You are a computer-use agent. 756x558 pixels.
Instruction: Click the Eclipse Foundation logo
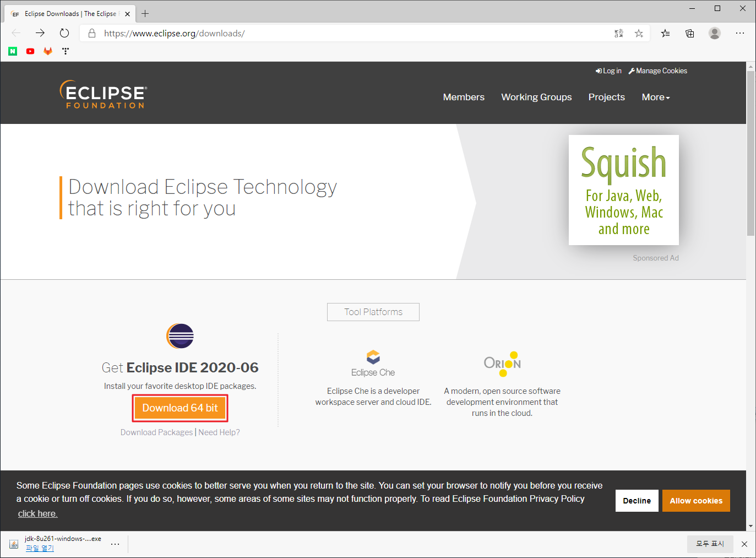[103, 95]
